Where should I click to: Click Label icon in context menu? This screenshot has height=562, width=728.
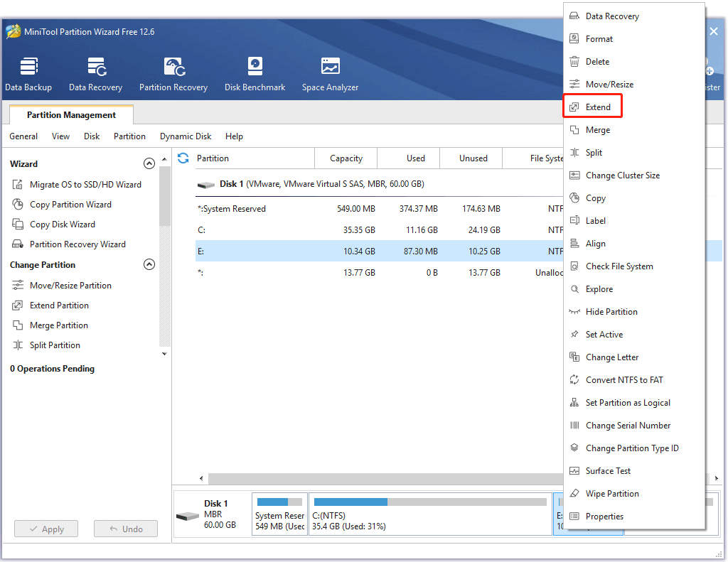click(x=574, y=220)
